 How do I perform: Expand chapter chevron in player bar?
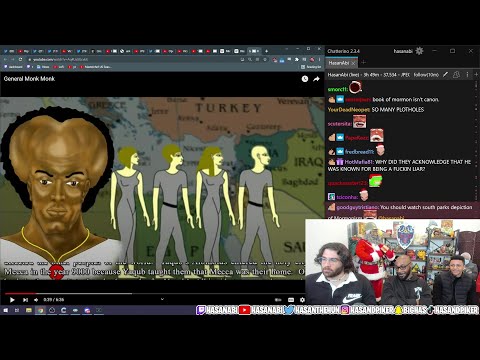tap(162, 299)
